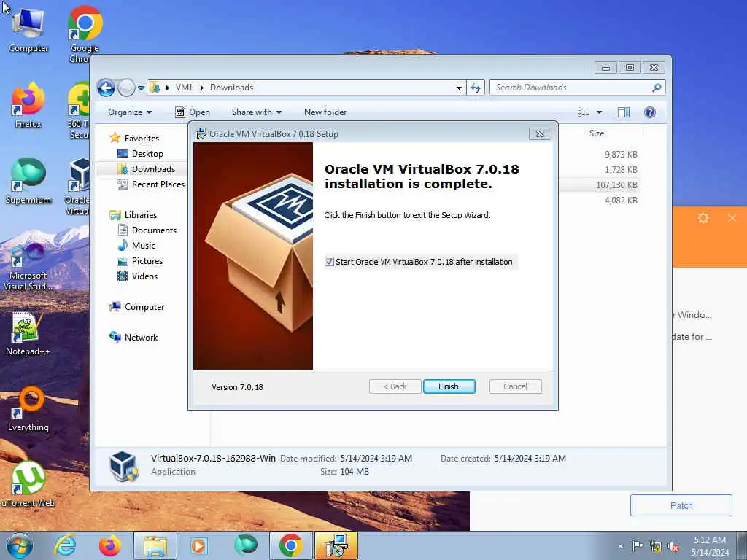
Task: Open Music library in navigation pane
Action: pos(144,245)
